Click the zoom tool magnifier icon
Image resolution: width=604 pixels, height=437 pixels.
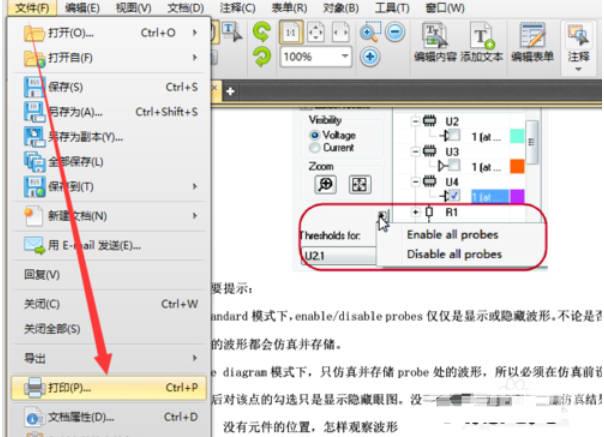click(x=370, y=32)
